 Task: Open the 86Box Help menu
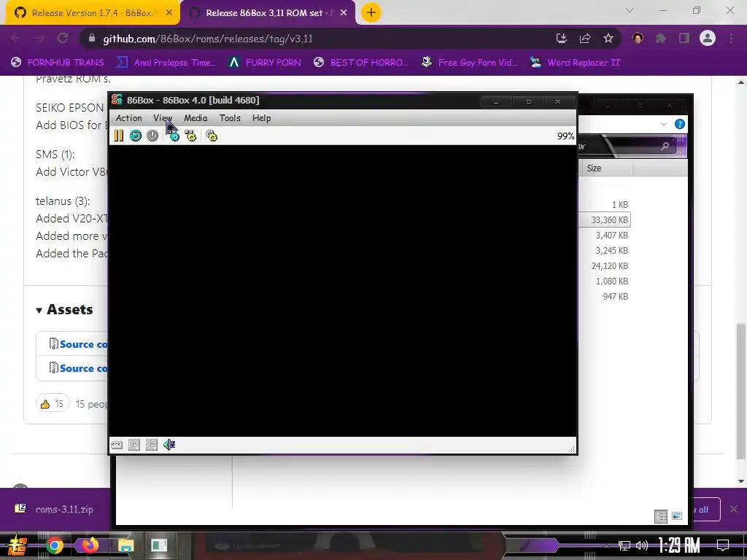click(x=262, y=118)
